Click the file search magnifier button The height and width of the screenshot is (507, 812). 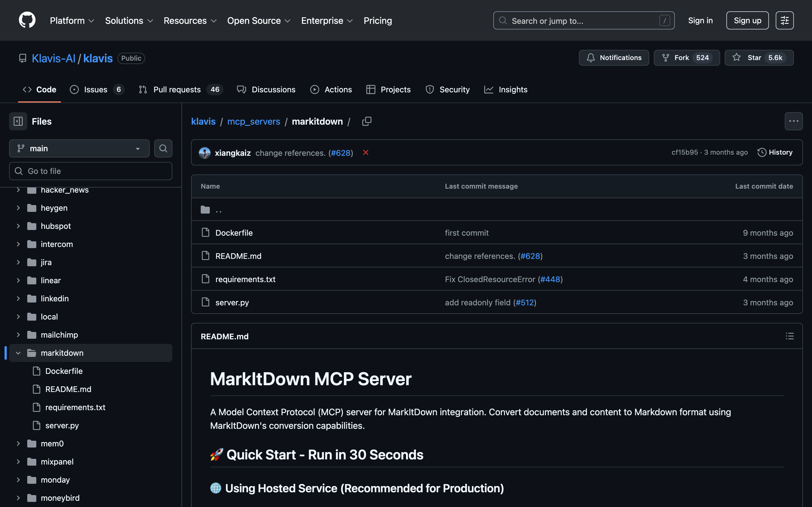[x=163, y=148]
